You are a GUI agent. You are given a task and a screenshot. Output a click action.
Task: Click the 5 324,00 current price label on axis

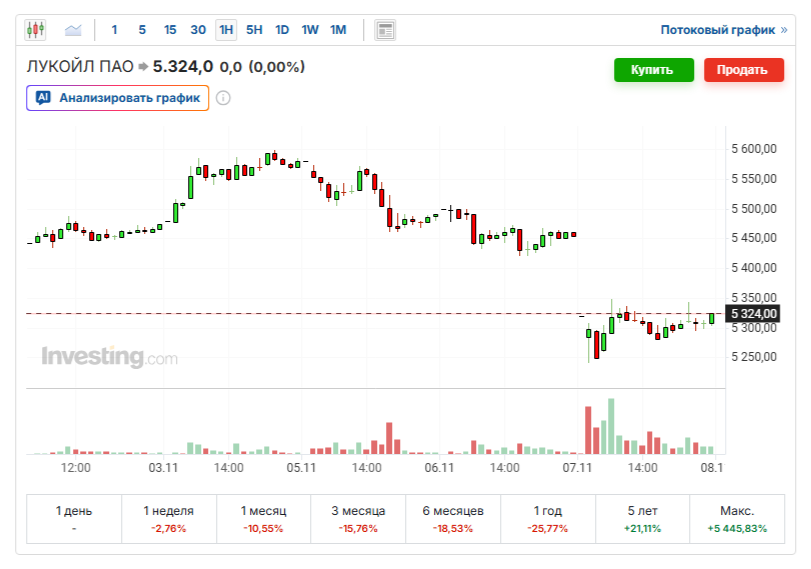(x=753, y=313)
